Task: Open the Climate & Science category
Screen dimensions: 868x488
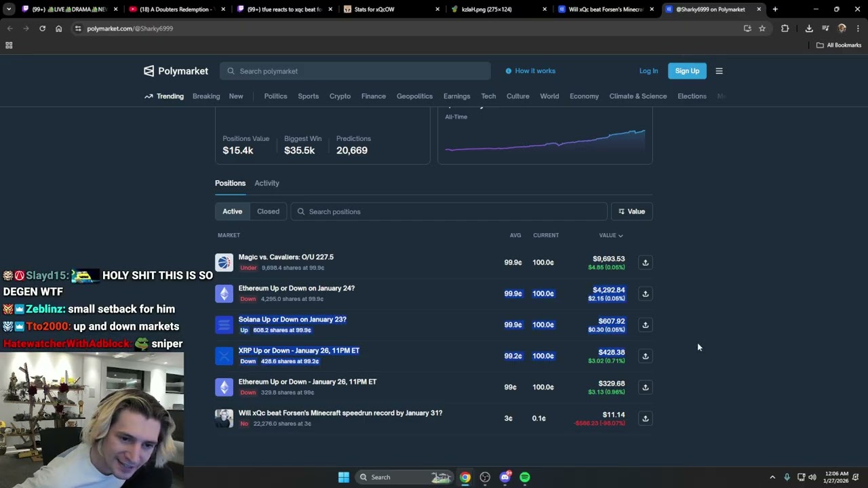Action: click(638, 96)
